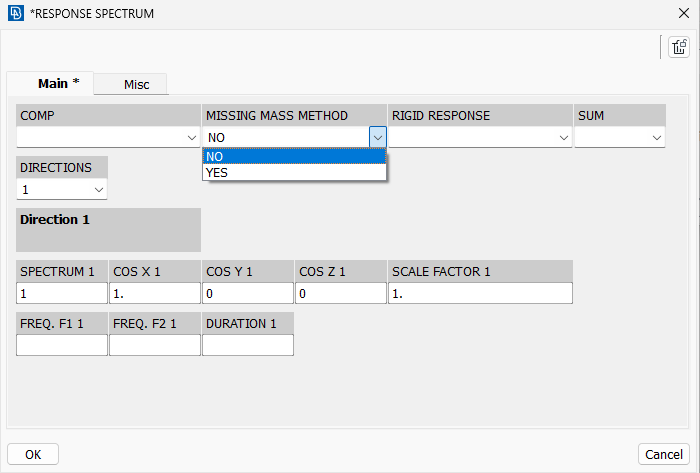Click the SCALE FACTOR 1 label

click(x=441, y=271)
